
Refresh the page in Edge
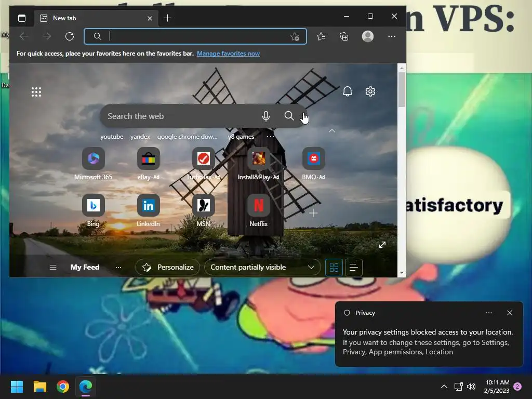pyautogui.click(x=70, y=36)
